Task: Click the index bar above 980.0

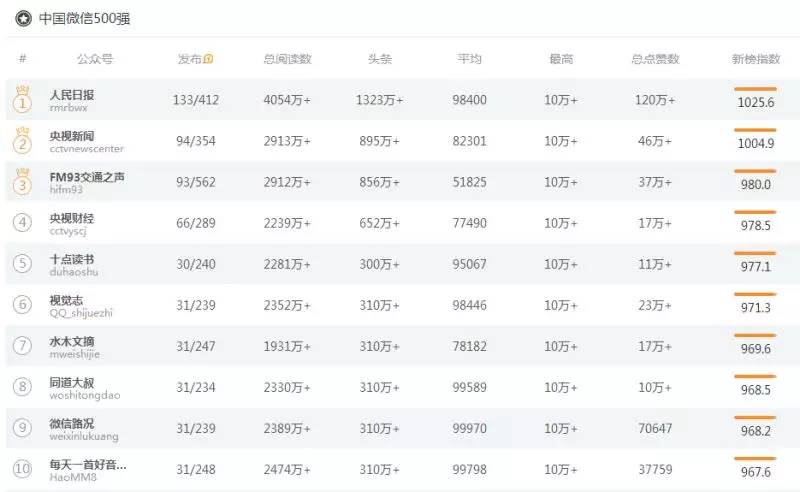Action: point(755,171)
